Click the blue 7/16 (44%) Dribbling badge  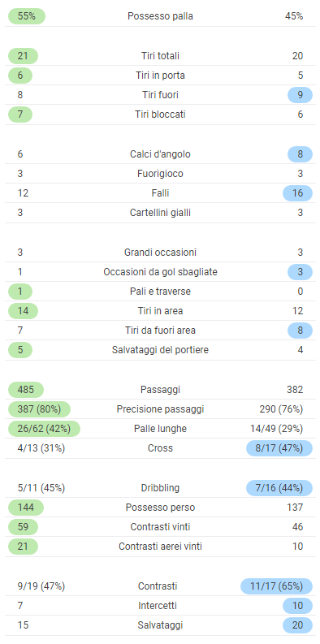point(279,488)
